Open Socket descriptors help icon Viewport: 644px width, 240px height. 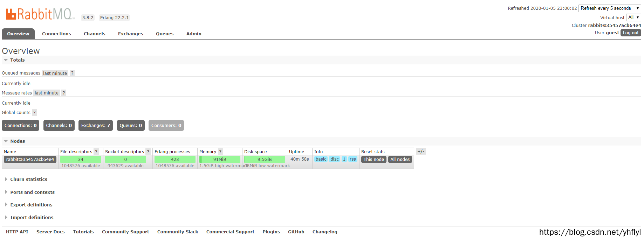point(148,151)
